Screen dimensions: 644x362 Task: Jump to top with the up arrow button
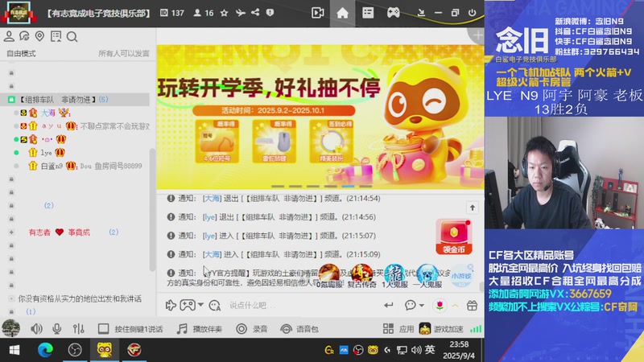point(473,208)
